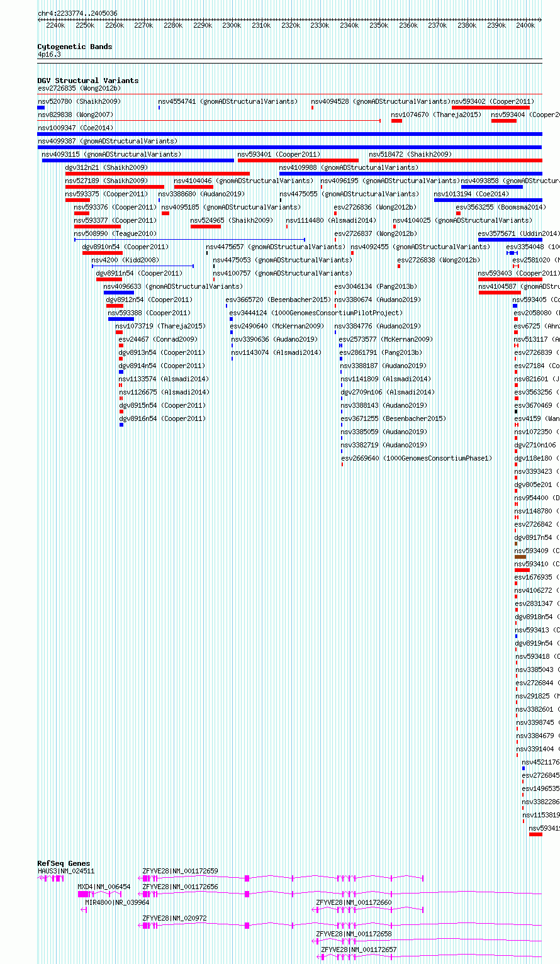This screenshot has height=964, width=560.
Task: Open variant esv3665720 (Besenbacher2015)
Action: [279, 300]
